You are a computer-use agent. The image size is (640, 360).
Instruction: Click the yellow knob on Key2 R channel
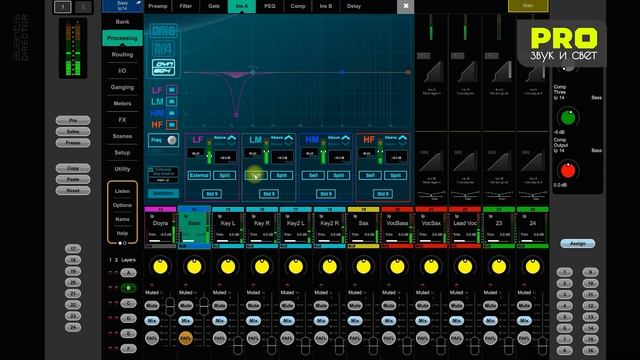pos(329,267)
